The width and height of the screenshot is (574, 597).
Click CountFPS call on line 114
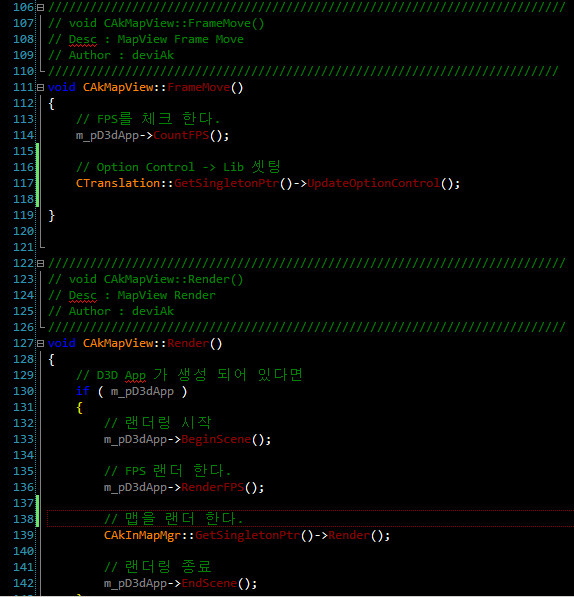pos(181,135)
